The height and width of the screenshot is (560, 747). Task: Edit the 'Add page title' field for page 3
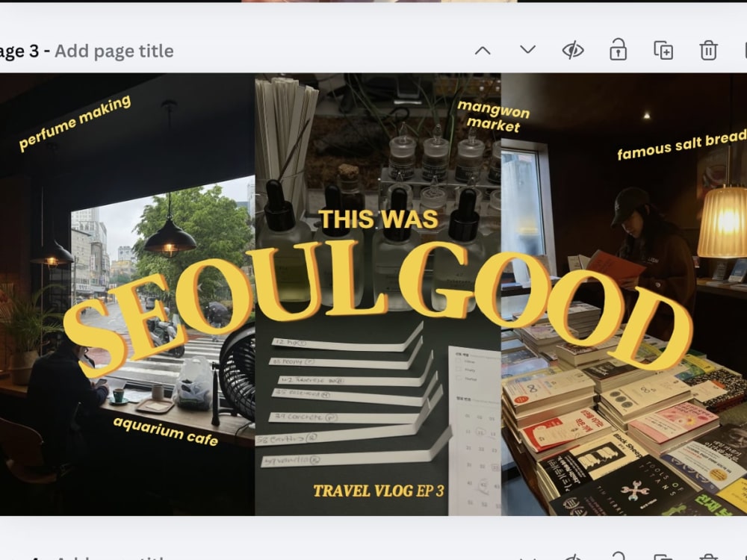click(114, 51)
